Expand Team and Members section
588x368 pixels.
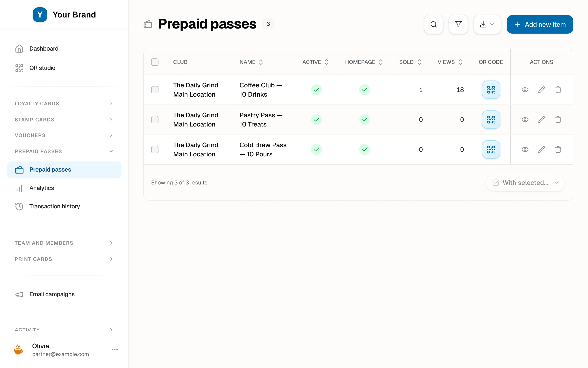click(64, 243)
